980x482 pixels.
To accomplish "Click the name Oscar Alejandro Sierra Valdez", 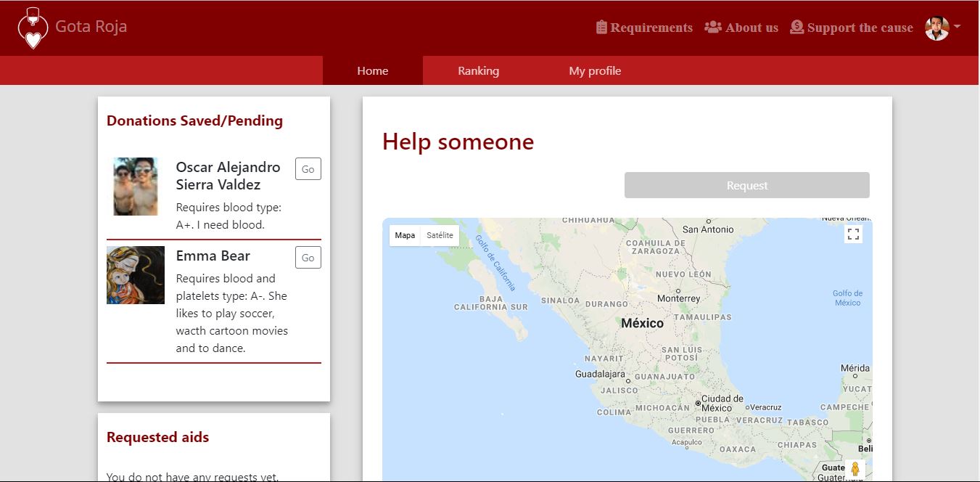I will [228, 176].
